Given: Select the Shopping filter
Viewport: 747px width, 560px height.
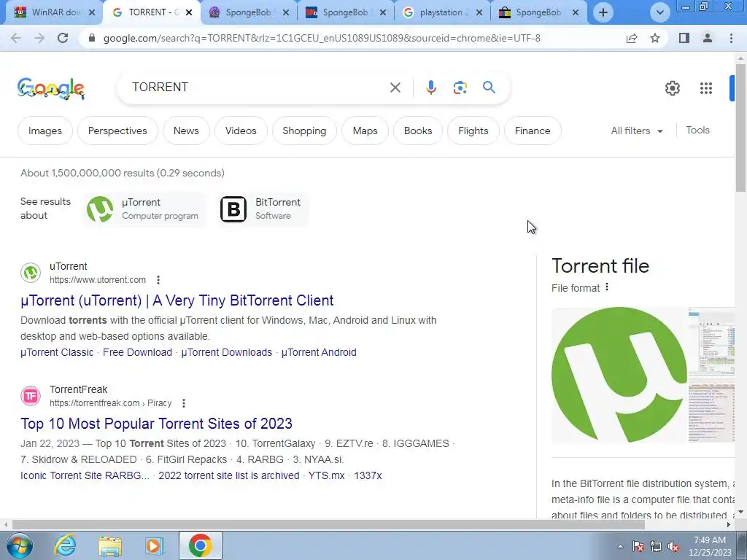Looking at the screenshot, I should click(x=304, y=131).
